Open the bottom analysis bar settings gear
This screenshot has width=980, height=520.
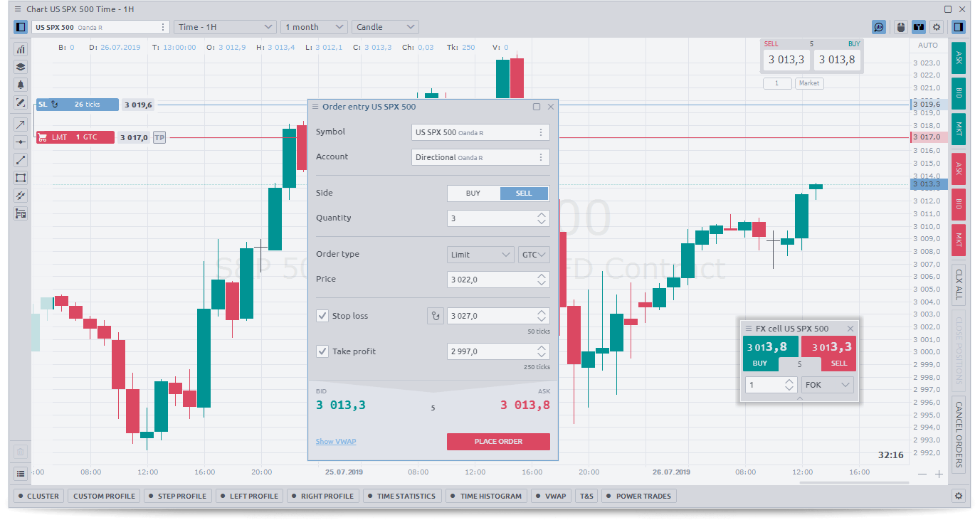[x=959, y=496]
